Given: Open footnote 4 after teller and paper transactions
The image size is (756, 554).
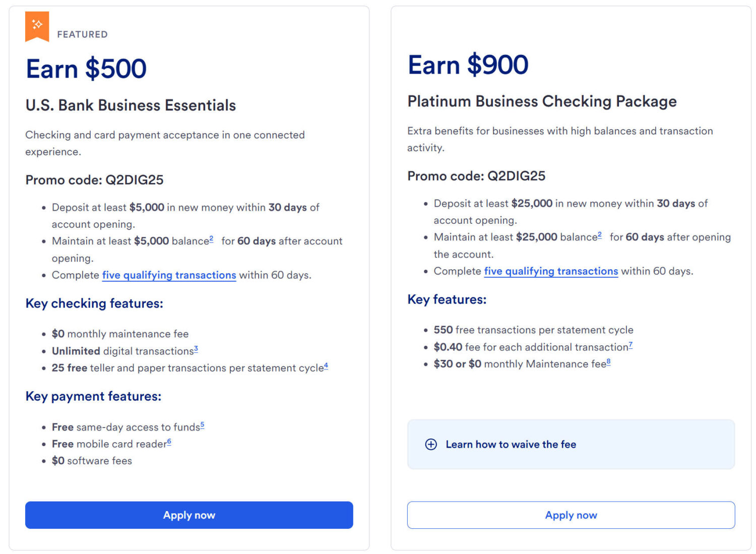Looking at the screenshot, I should coord(326,365).
